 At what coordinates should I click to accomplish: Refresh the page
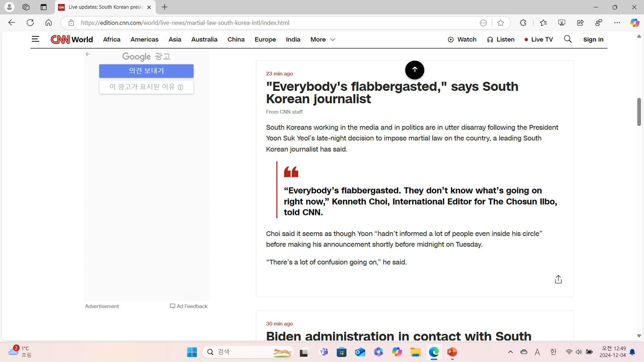click(x=30, y=23)
